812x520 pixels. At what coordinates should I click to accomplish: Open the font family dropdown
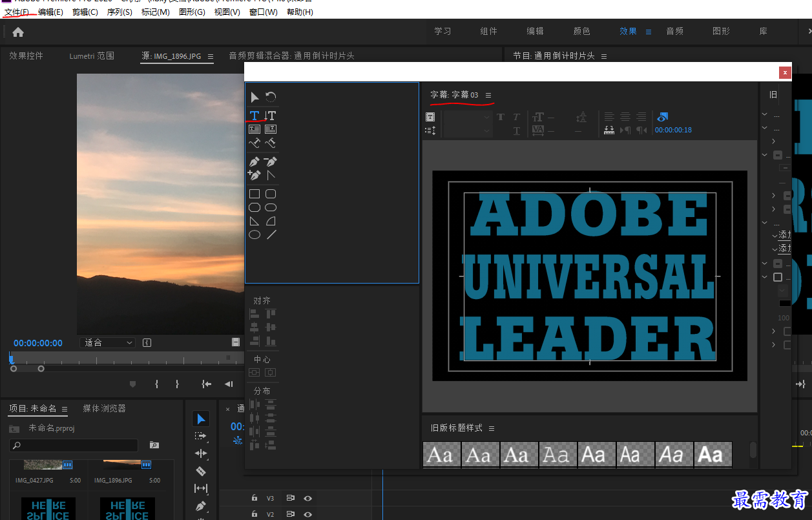468,117
